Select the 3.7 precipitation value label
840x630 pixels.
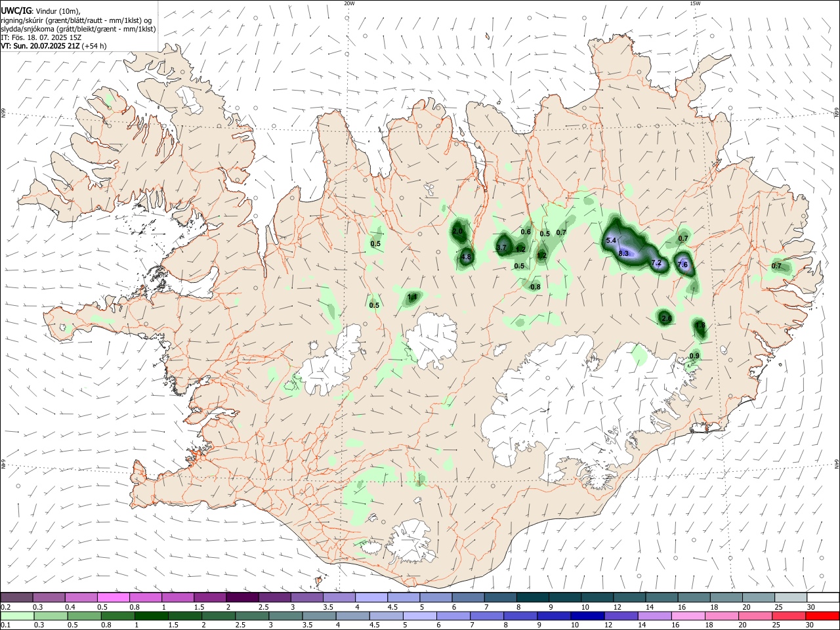tap(501, 248)
